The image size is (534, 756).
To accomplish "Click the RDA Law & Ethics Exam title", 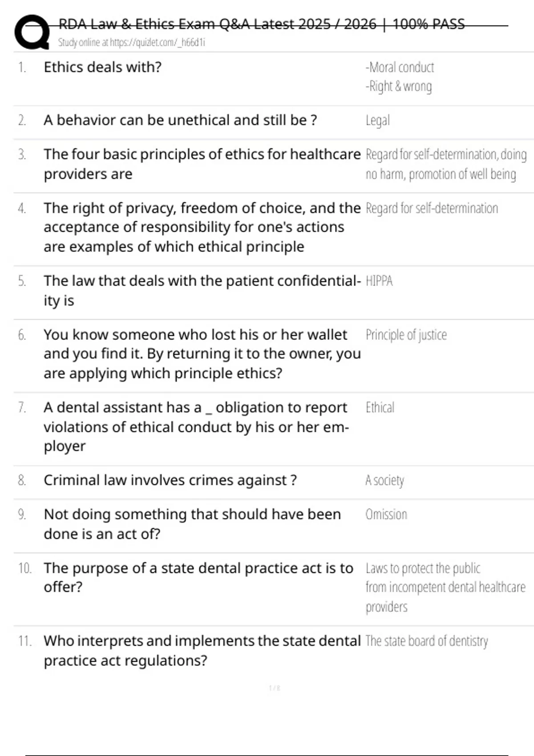I will 262,24.
